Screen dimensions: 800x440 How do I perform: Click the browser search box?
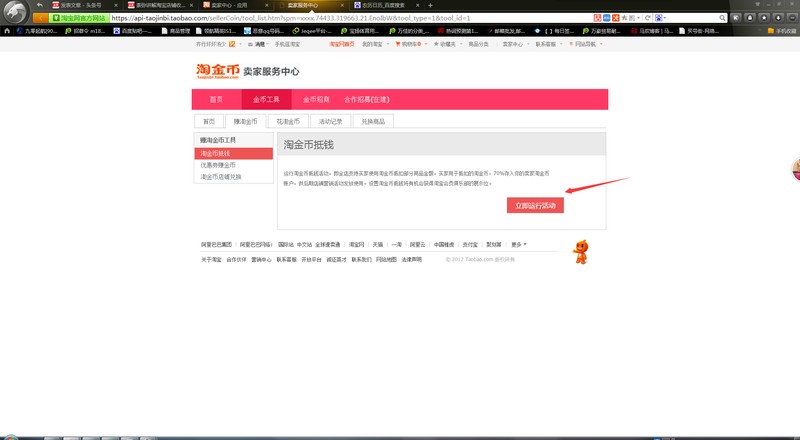(x=691, y=18)
